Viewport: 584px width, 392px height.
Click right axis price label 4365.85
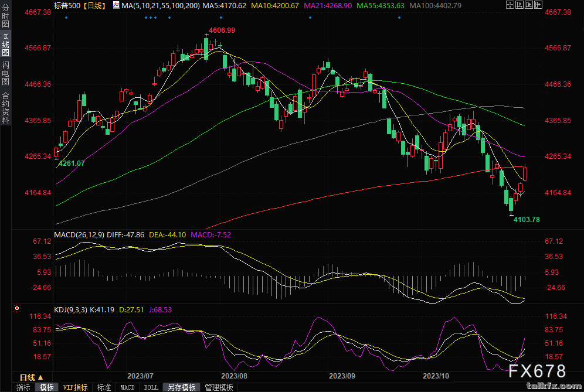pos(558,121)
